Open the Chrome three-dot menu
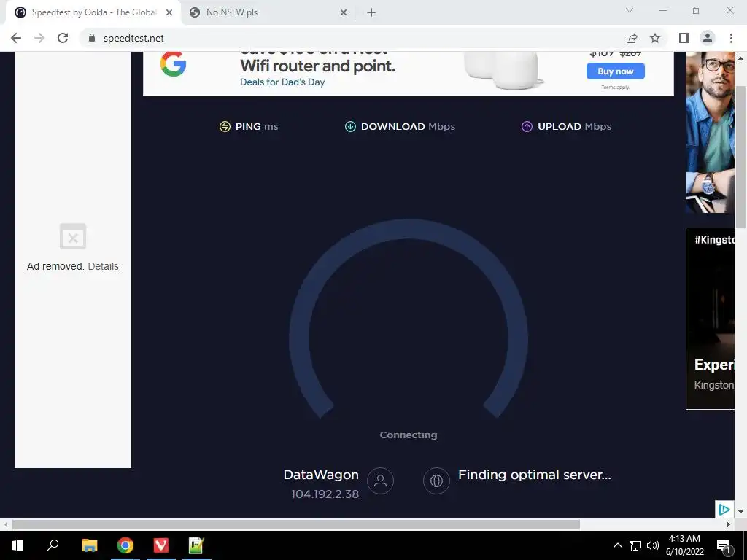 731,38
